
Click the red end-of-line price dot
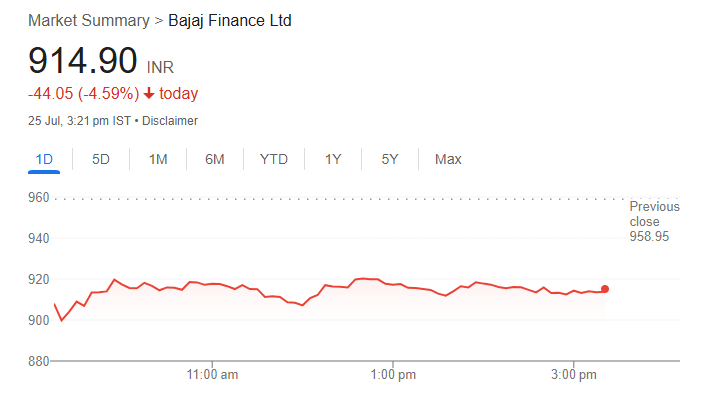tap(604, 289)
